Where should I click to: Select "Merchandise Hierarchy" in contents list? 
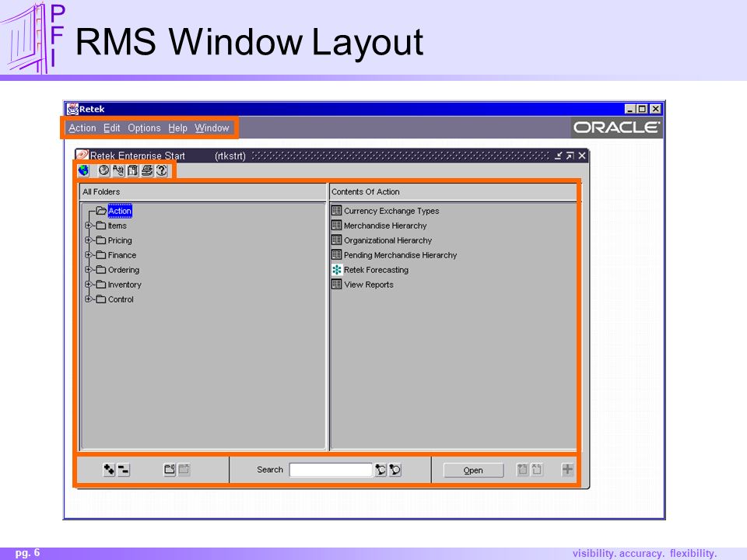[x=385, y=226]
